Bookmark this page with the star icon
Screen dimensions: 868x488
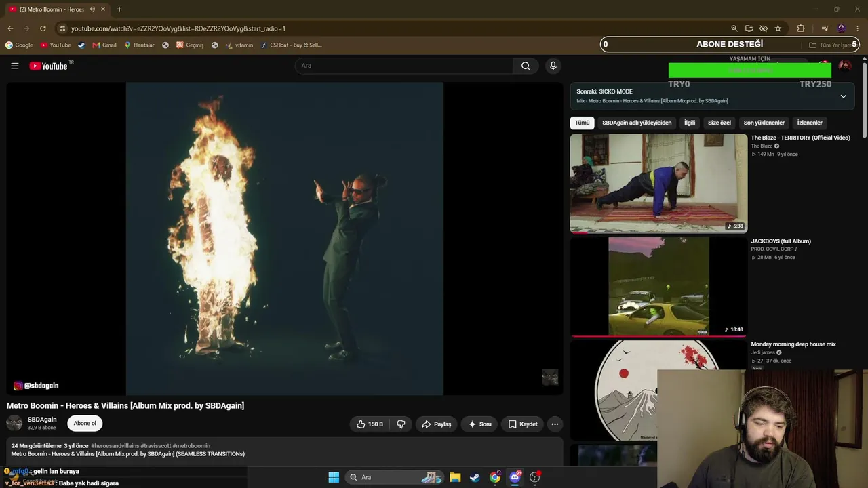778,28
